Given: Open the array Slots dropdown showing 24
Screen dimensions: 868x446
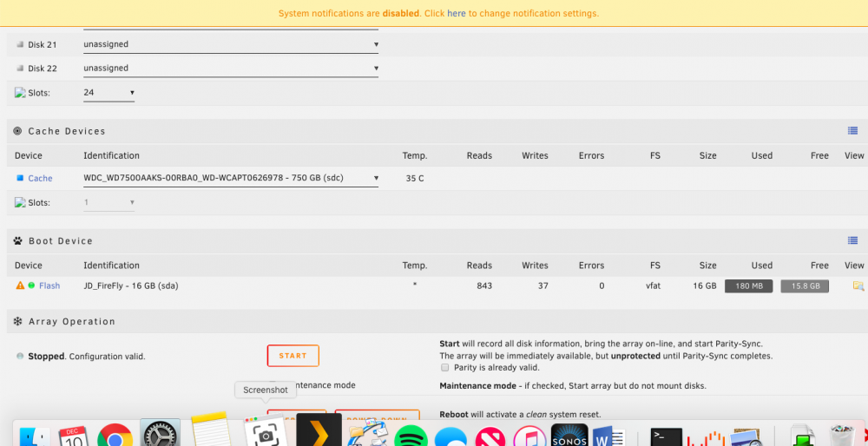Looking at the screenshot, I should pos(109,92).
